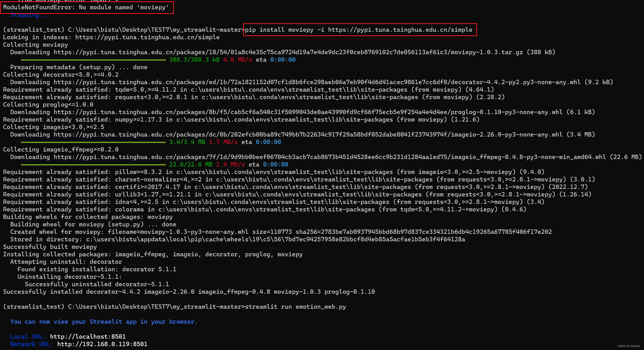Click the 388.3/388.3 kB progress bar

tap(93, 60)
